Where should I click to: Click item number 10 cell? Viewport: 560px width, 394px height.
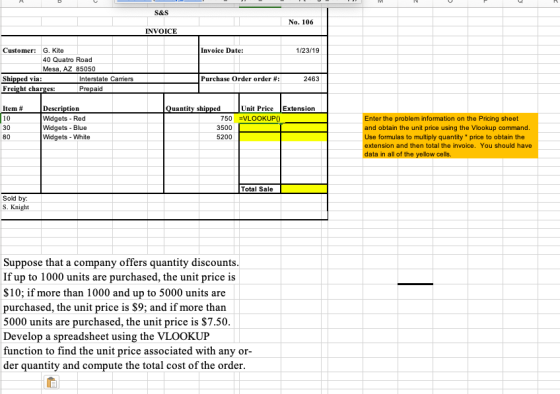[x=6, y=119]
